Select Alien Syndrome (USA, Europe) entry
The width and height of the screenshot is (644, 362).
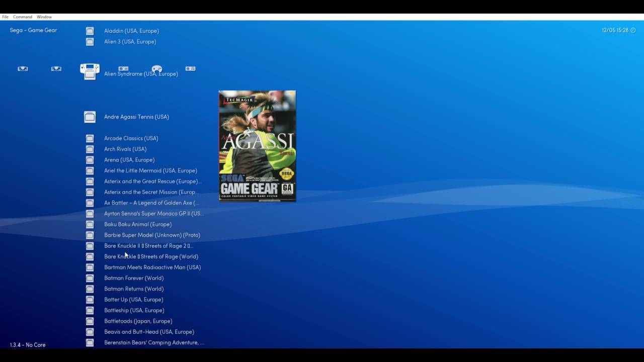[x=141, y=74]
